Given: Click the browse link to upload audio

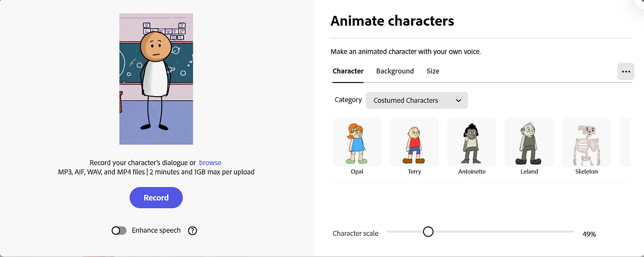Looking at the screenshot, I should pos(210,163).
